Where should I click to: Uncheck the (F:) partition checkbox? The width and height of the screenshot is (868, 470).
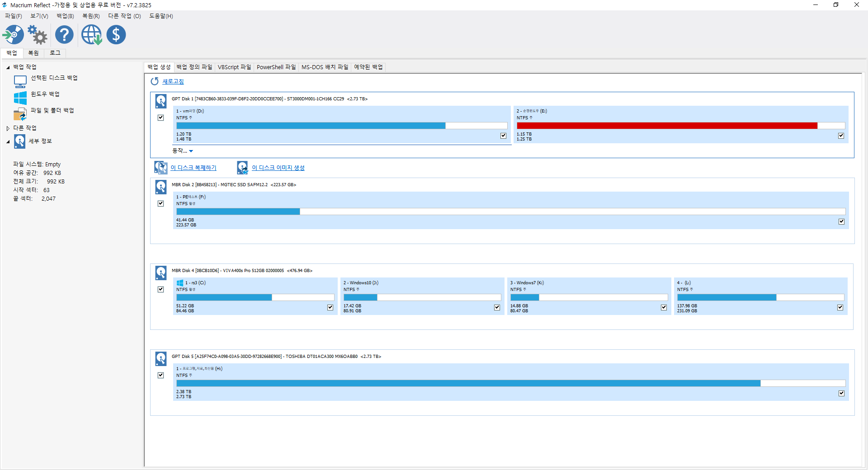pos(841,221)
